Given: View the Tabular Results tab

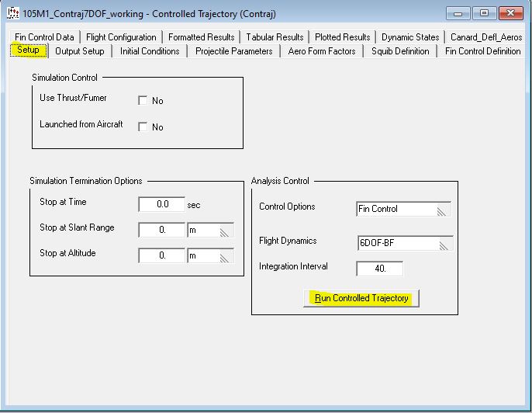Looking at the screenshot, I should click(x=275, y=37).
